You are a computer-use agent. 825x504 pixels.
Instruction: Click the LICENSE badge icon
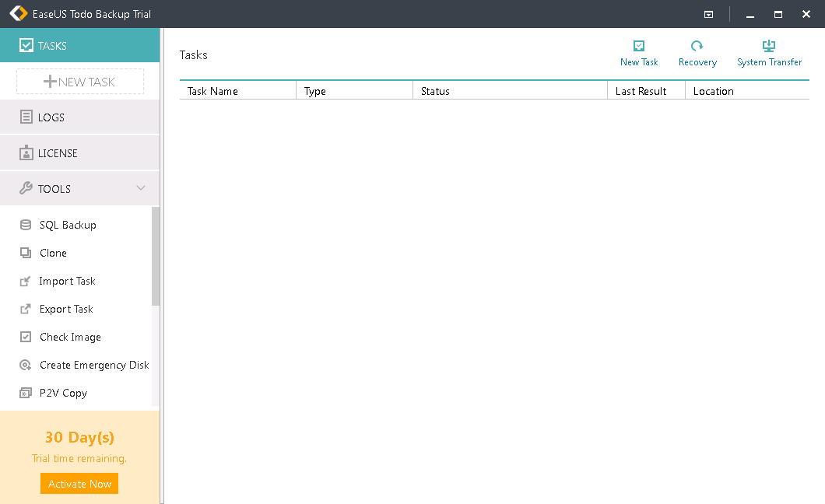coord(26,153)
